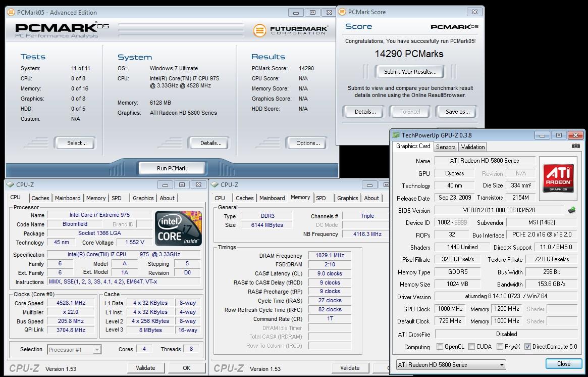Image resolution: width=588 pixels, height=377 pixels.
Task: Enable the OpenCL checkbox in GPU-Z
Action: point(440,347)
